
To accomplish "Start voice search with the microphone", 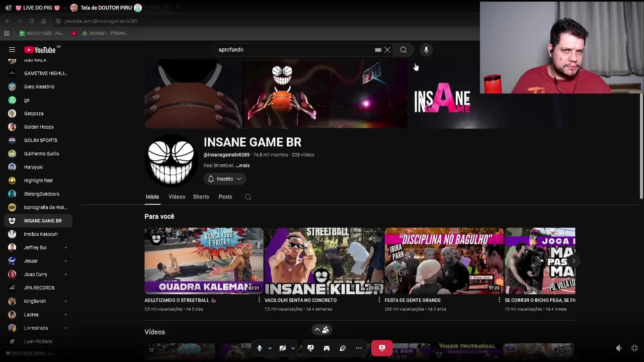I will [426, 50].
